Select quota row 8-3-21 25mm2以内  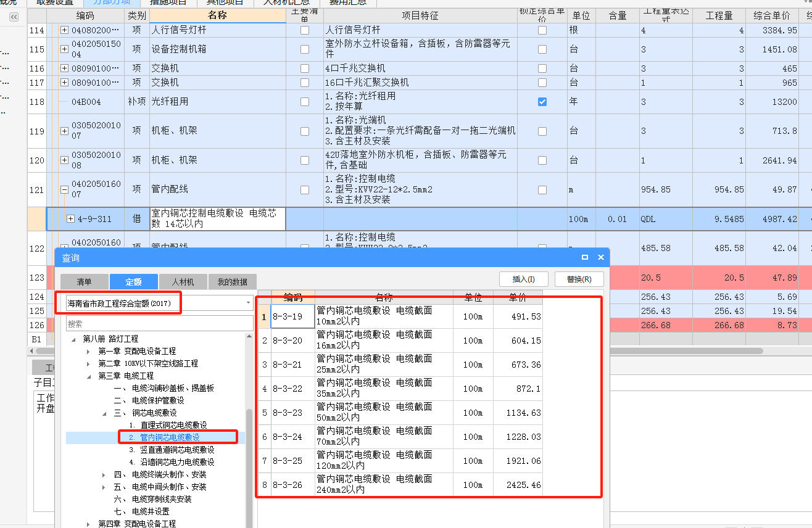400,365
